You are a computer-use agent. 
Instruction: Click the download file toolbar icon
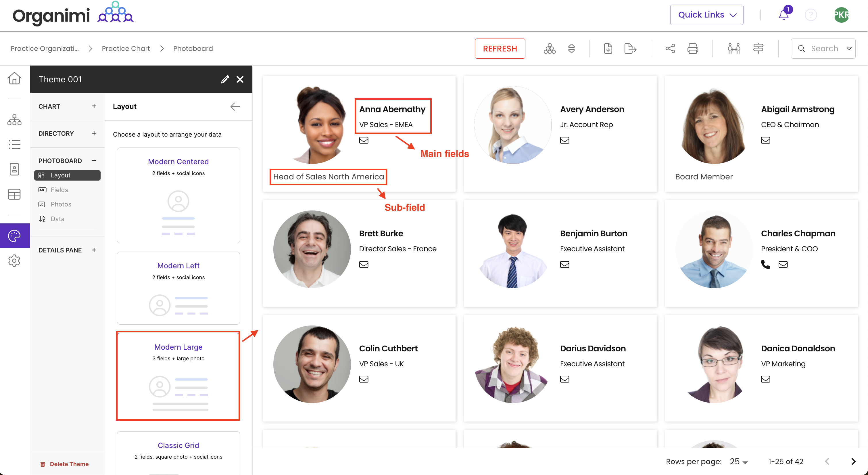pos(608,49)
